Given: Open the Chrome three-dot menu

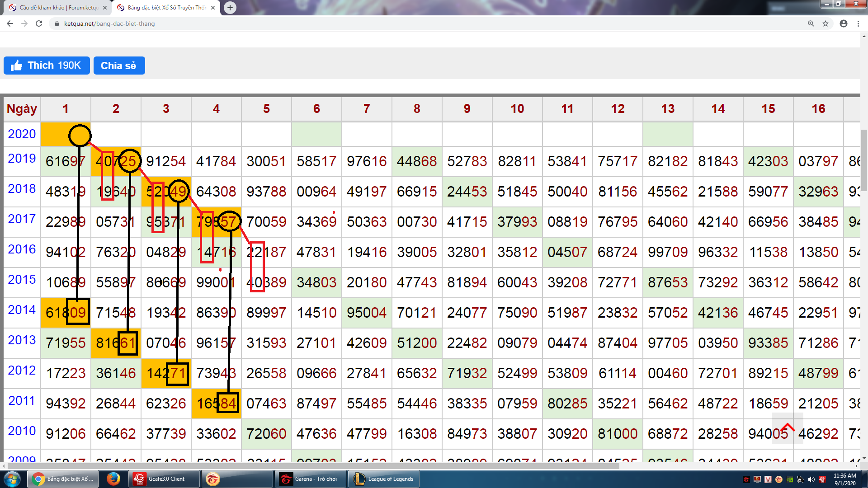Looking at the screenshot, I should (858, 23).
